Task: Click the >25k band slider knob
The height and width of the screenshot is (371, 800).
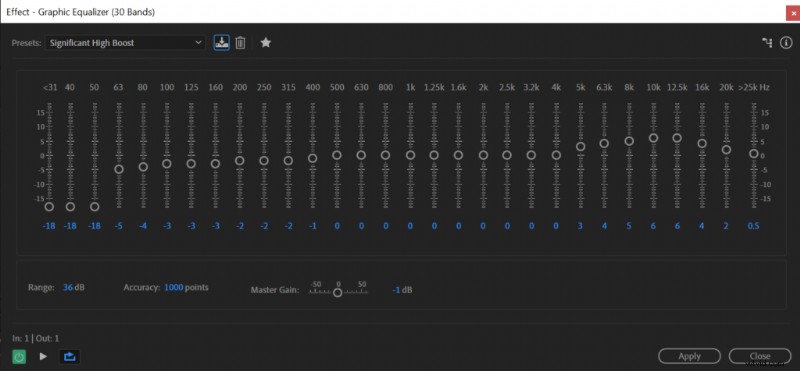Action: [754, 154]
